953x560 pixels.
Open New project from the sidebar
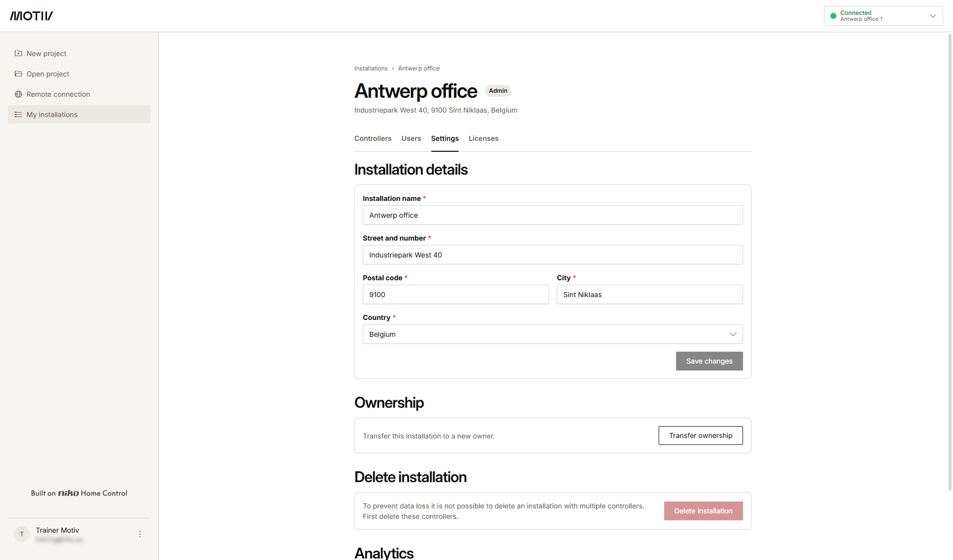pyautogui.click(x=79, y=54)
